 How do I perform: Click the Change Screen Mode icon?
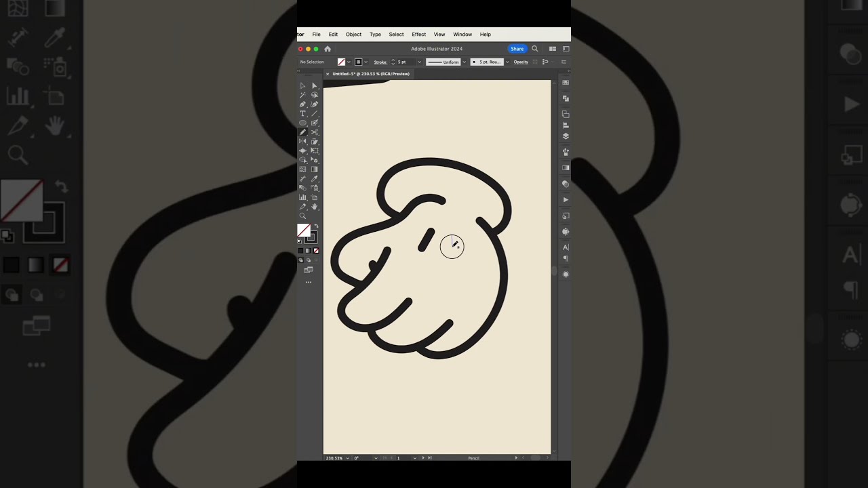tap(309, 270)
